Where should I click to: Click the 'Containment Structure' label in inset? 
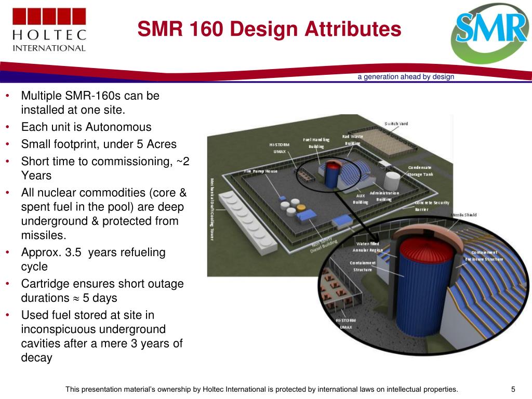click(363, 266)
